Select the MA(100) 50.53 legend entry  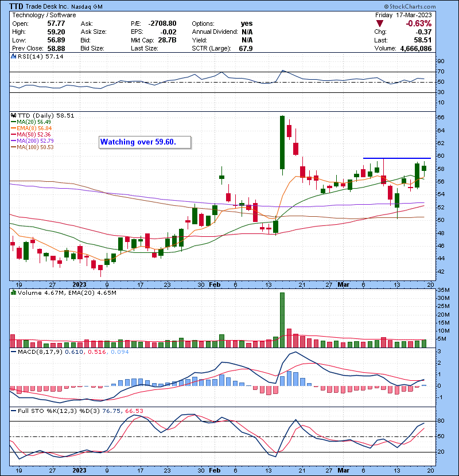coord(32,147)
